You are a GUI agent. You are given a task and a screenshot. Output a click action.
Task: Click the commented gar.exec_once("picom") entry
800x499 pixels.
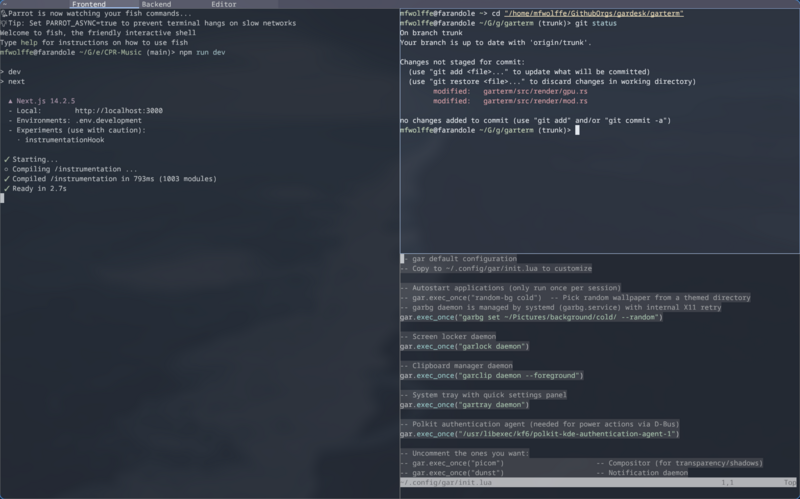452,463
